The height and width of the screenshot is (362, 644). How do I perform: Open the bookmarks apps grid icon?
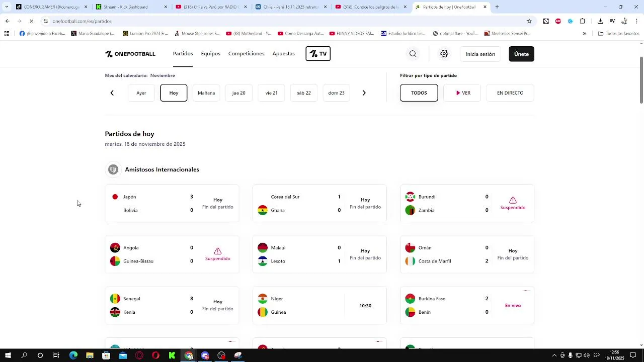pyautogui.click(x=7, y=34)
